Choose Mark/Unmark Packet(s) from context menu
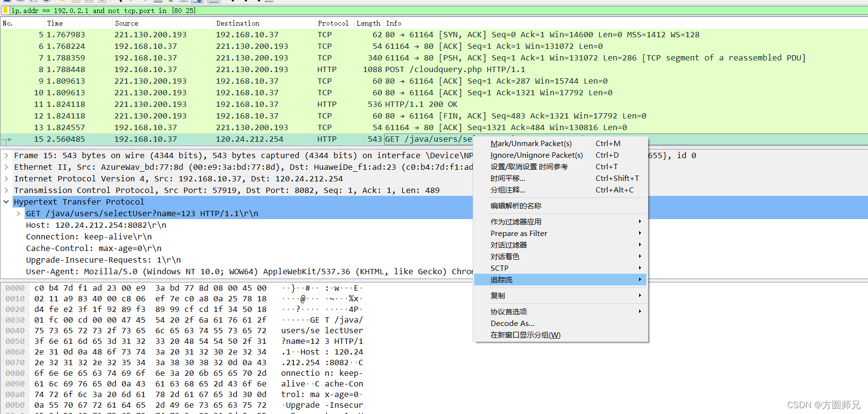 tap(561, 144)
